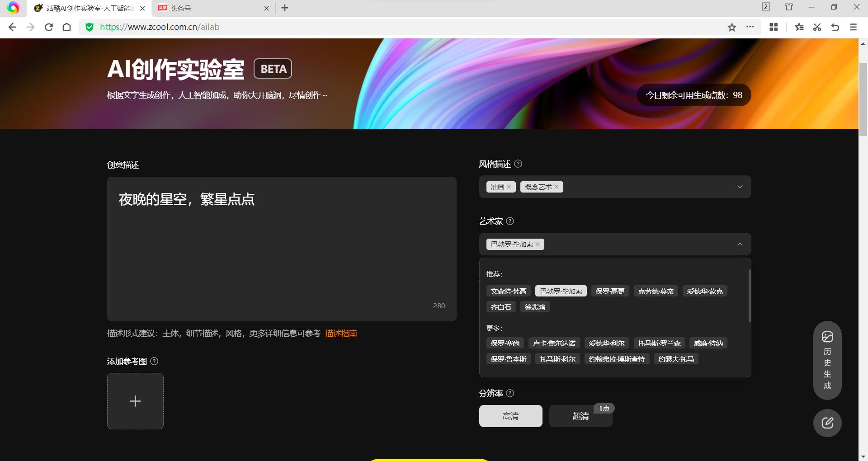Click the floating pencil edit icon
868x461 pixels.
coord(827,423)
